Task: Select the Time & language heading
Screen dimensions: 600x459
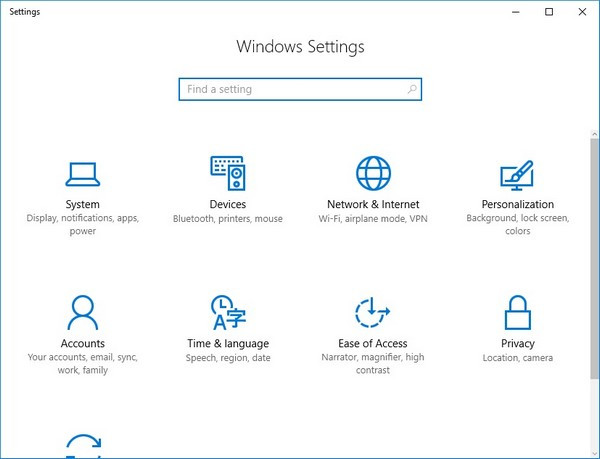Action: (x=228, y=343)
